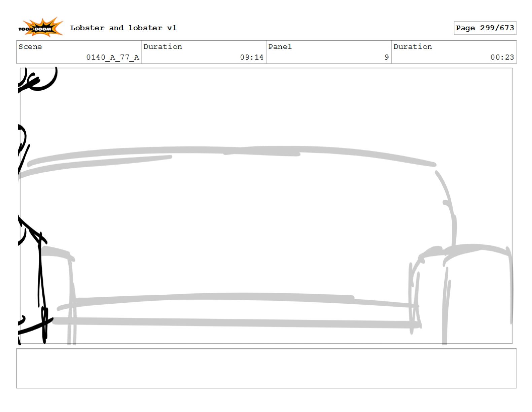Click the 'Panel' header label

pos(280,47)
